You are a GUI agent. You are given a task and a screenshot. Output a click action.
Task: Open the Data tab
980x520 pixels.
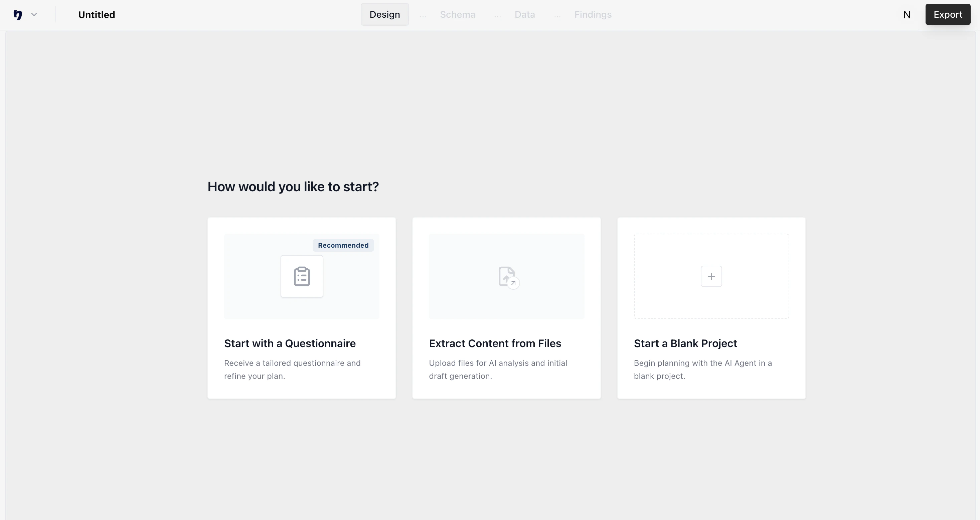(x=524, y=14)
